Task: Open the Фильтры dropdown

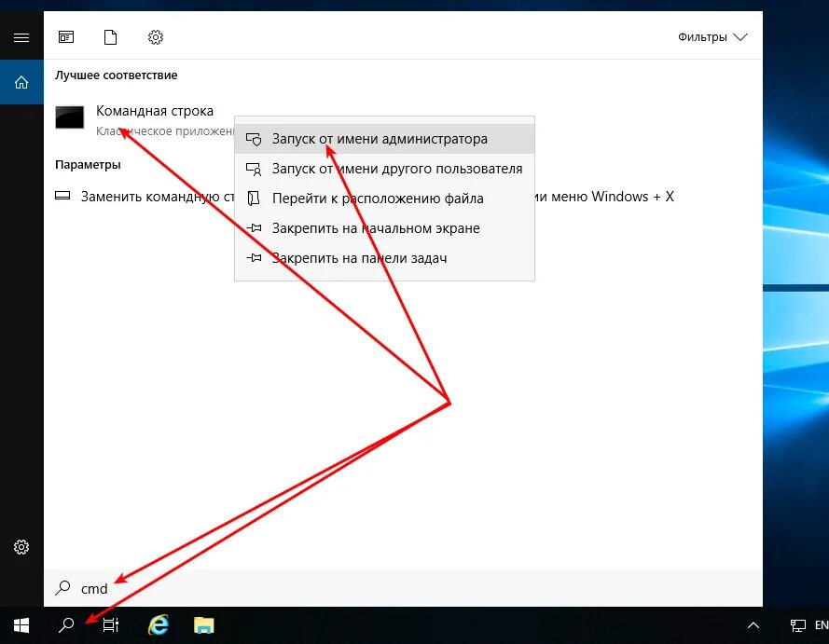Action: [x=712, y=36]
